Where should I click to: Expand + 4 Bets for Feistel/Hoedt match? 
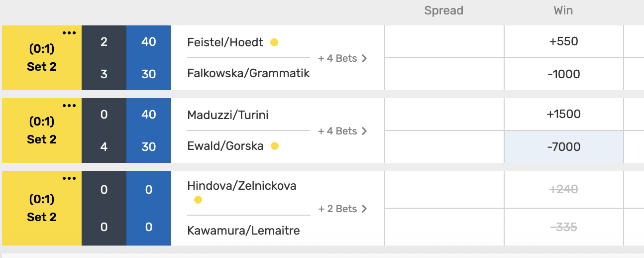(342, 58)
